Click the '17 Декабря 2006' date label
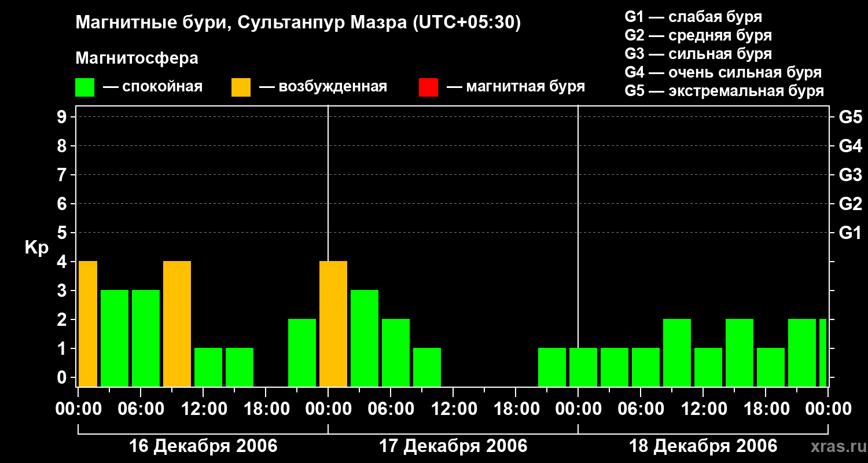 453,446
